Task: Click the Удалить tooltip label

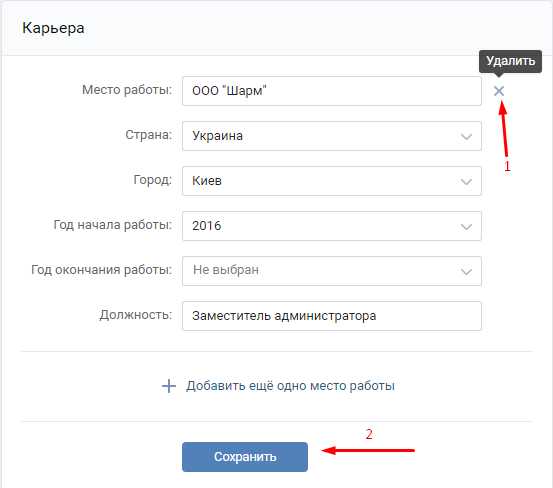Action: tap(510, 61)
